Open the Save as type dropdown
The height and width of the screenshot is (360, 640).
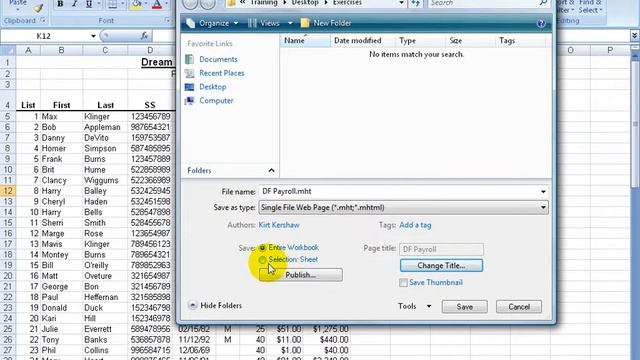403,207
